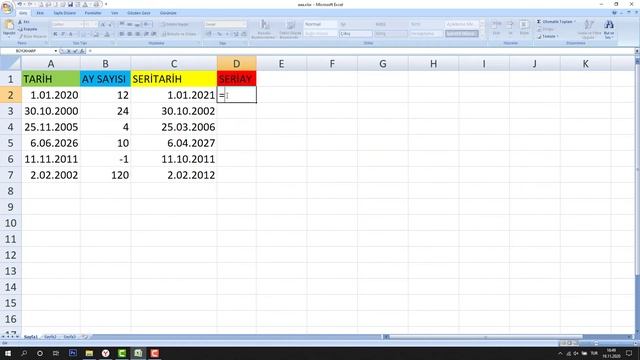The width and height of the screenshot is (640, 360).
Task: Apply comma style number format
Action: 227,34
